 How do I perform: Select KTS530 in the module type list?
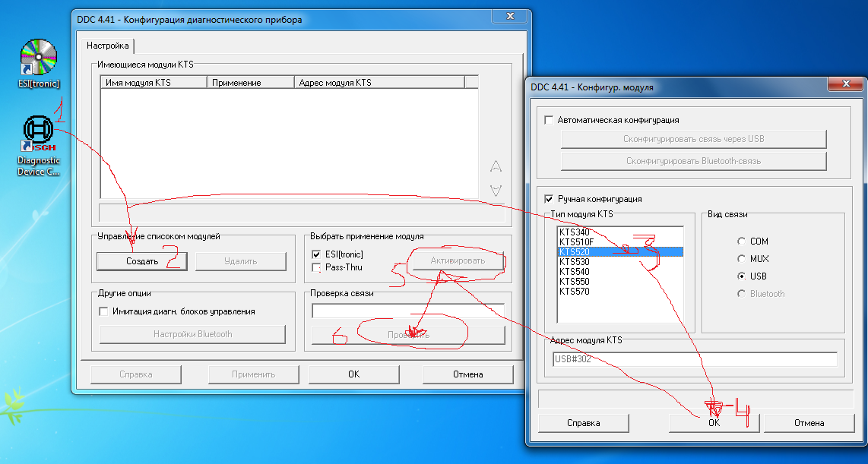(620, 262)
